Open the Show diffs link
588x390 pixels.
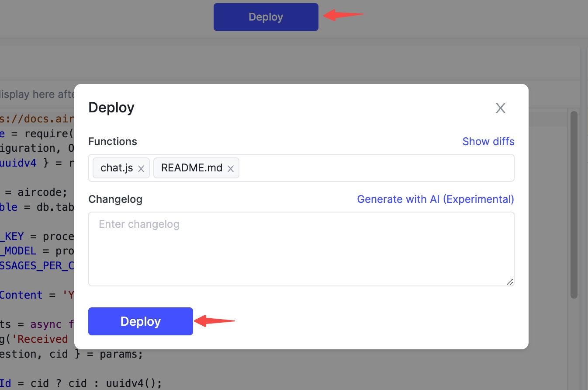[x=488, y=142]
